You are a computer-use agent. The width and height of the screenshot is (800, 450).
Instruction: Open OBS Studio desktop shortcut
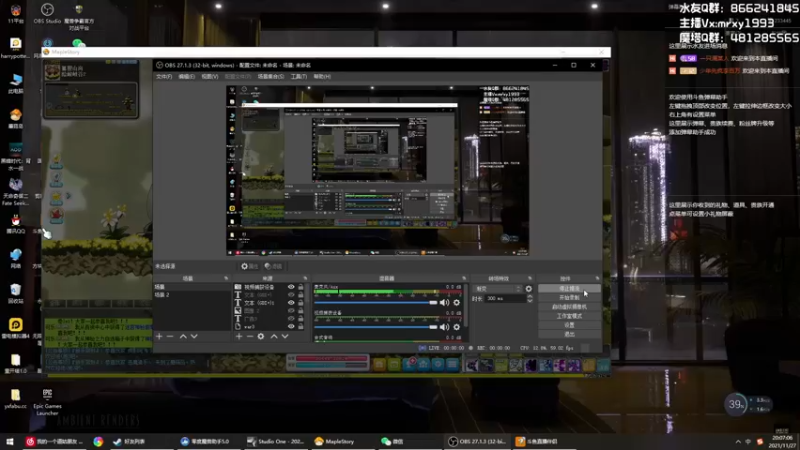(x=47, y=13)
